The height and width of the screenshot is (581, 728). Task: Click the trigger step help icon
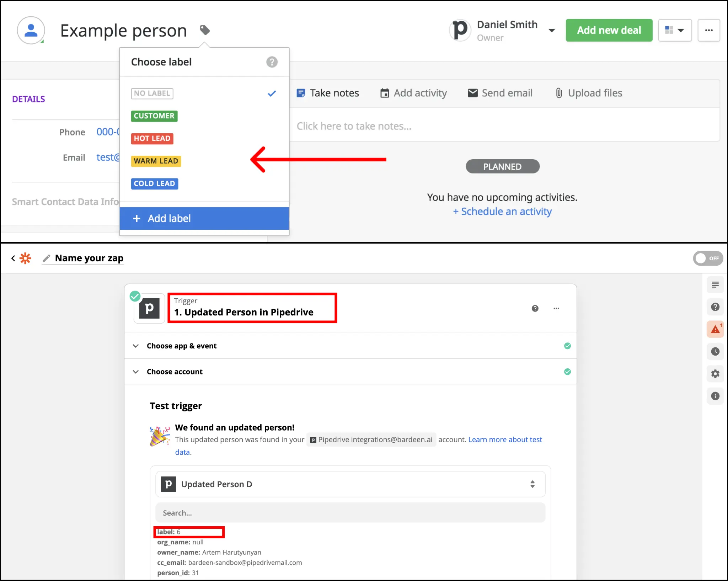[535, 308]
